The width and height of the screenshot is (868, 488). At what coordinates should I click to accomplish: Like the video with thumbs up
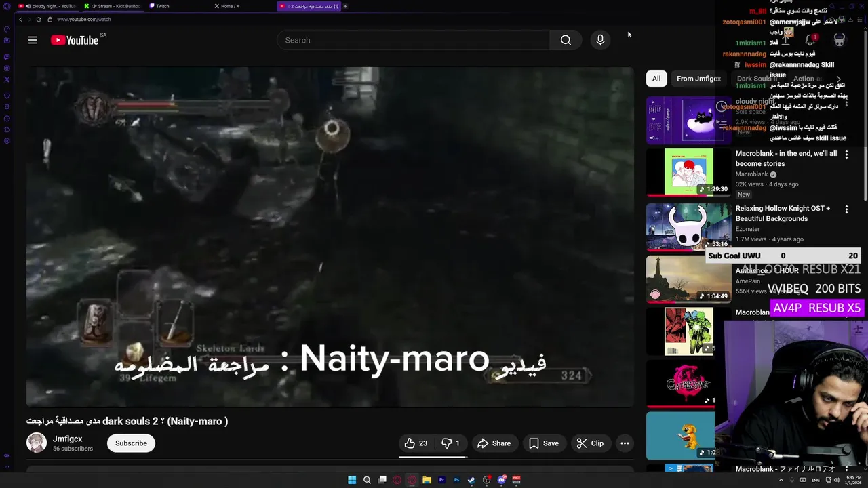[x=416, y=443]
